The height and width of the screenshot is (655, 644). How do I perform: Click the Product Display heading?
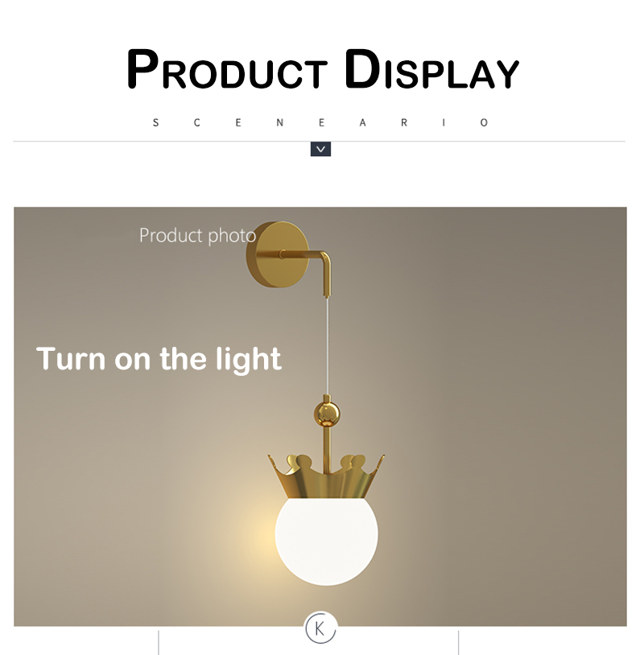[323, 70]
